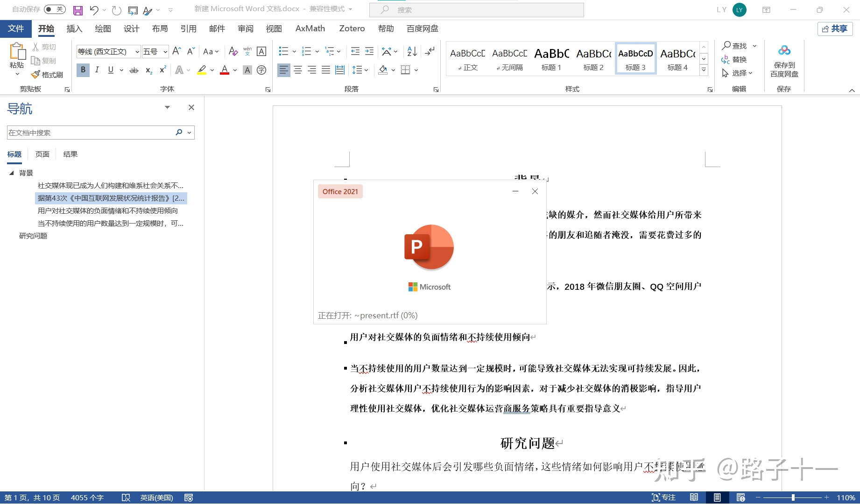This screenshot has height=504, width=860.
Task: Click the spelling check icon in status bar
Action: coord(126,497)
